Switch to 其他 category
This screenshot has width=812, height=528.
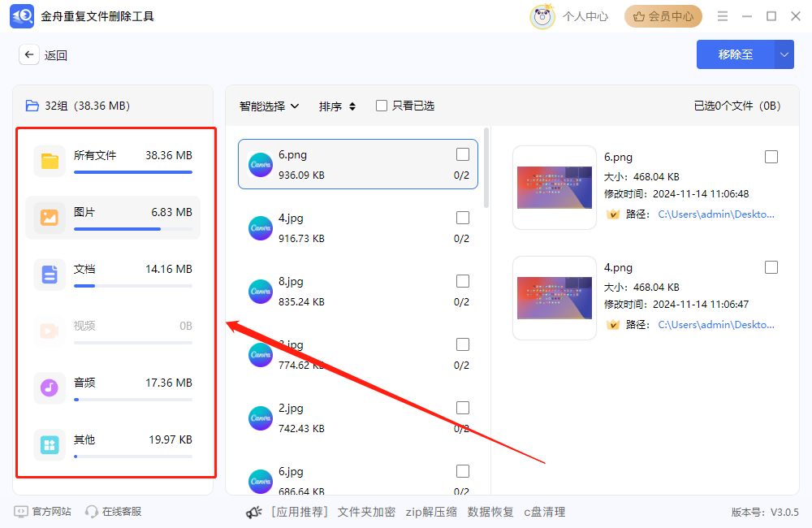(x=113, y=444)
